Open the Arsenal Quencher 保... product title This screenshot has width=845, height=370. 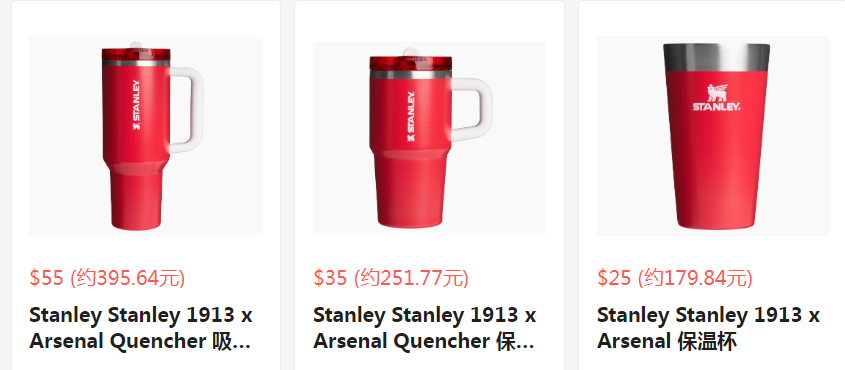[425, 328]
